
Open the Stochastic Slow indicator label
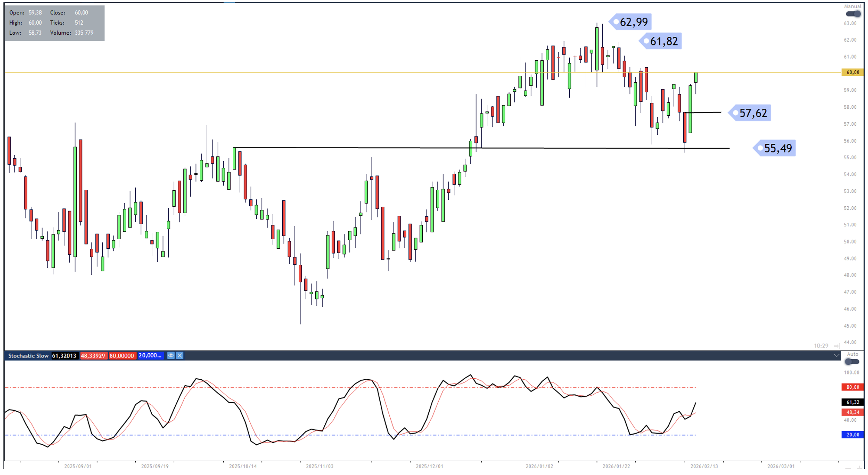coord(28,355)
